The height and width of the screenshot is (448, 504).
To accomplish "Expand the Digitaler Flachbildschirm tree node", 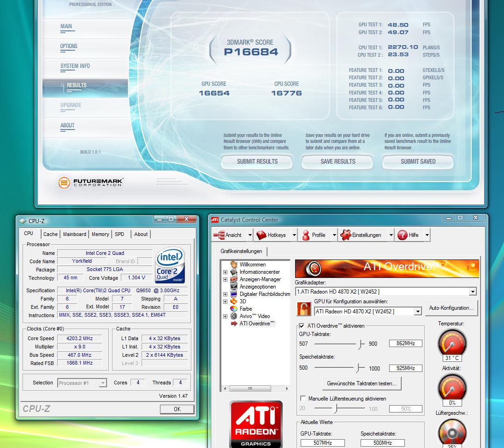I will [x=225, y=294].
